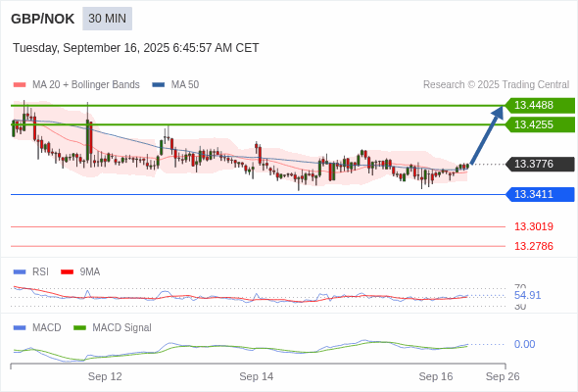Toggle the RSI legend marker
578x392 pixels.
pos(20,272)
